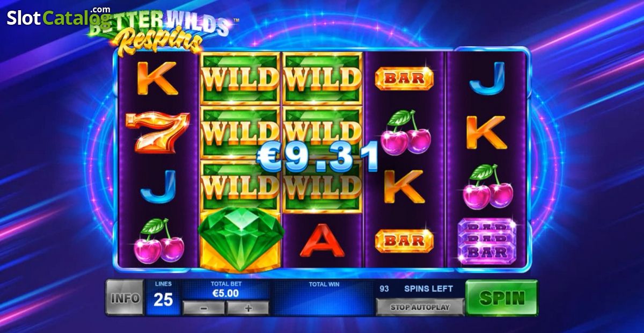This screenshot has width=644, height=333.
Task: Select the orange K on first reel
Action: tap(157, 78)
